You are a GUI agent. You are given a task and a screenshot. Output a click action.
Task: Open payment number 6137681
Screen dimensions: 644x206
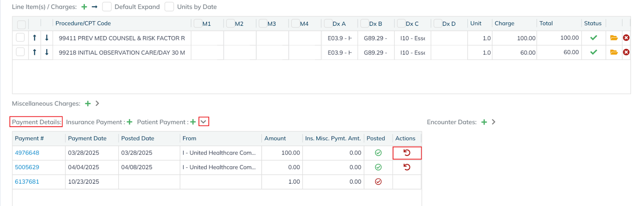point(27,182)
